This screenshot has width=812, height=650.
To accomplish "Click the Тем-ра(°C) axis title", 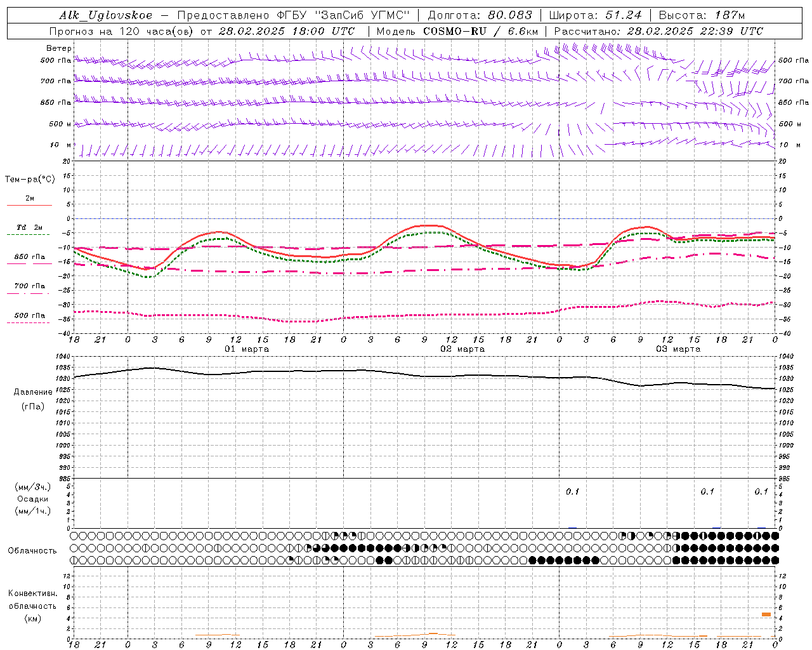I will coord(30,180).
